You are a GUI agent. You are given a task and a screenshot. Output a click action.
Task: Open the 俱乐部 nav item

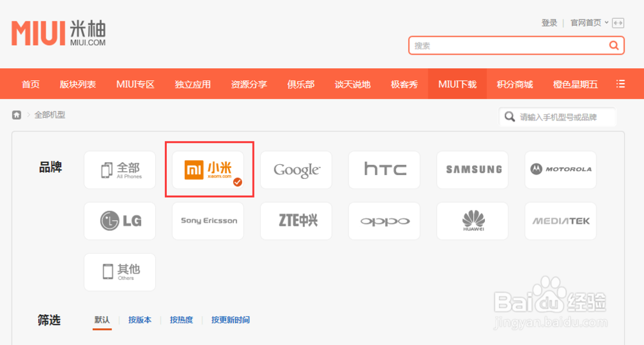click(301, 84)
